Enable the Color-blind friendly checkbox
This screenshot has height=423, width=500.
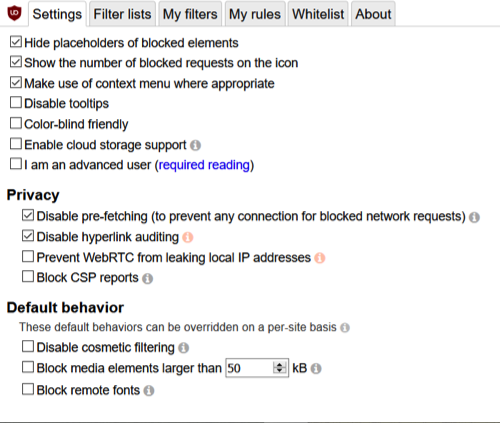16,123
